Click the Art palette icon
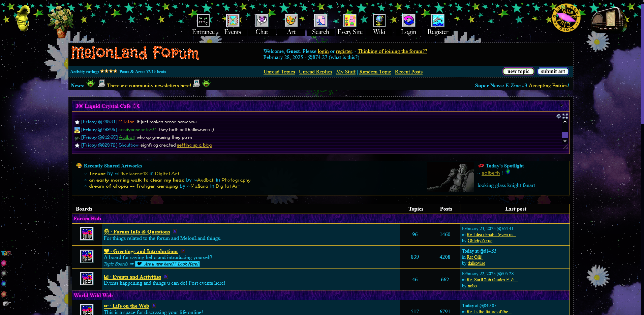The image size is (644, 315). [x=291, y=21]
